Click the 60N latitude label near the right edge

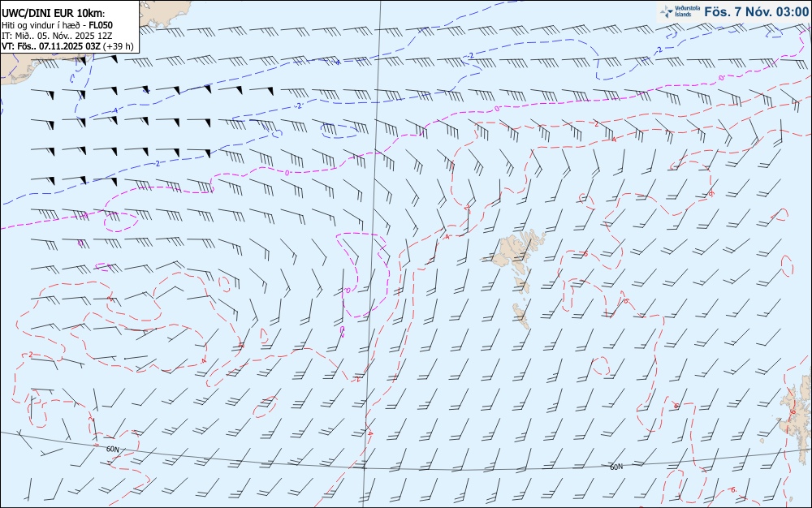coord(616,467)
